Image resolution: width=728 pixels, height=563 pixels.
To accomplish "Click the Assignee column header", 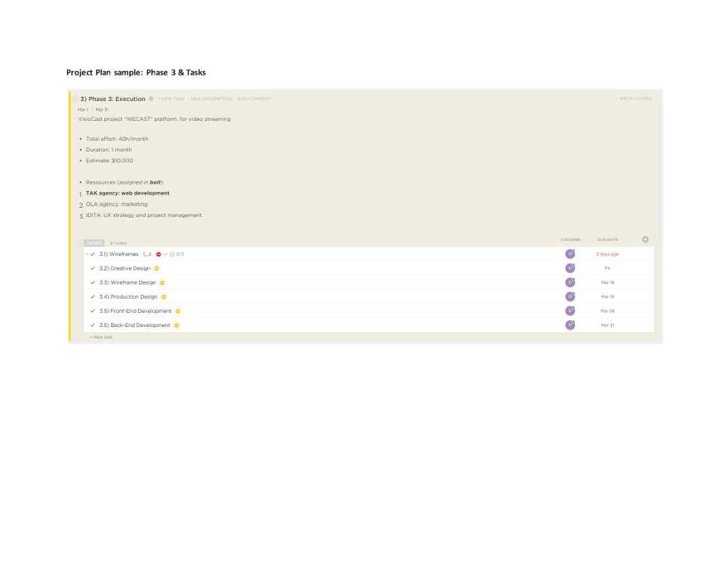I will pyautogui.click(x=570, y=239).
